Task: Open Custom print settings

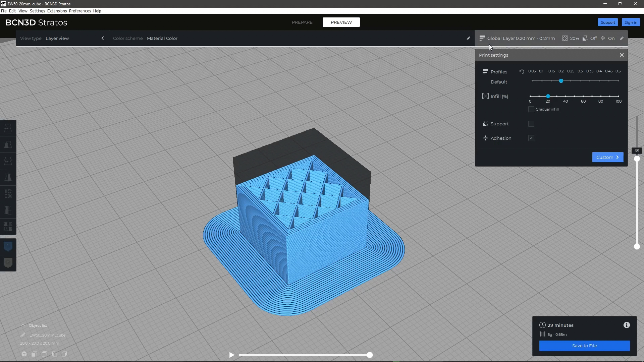Action: 608,157
